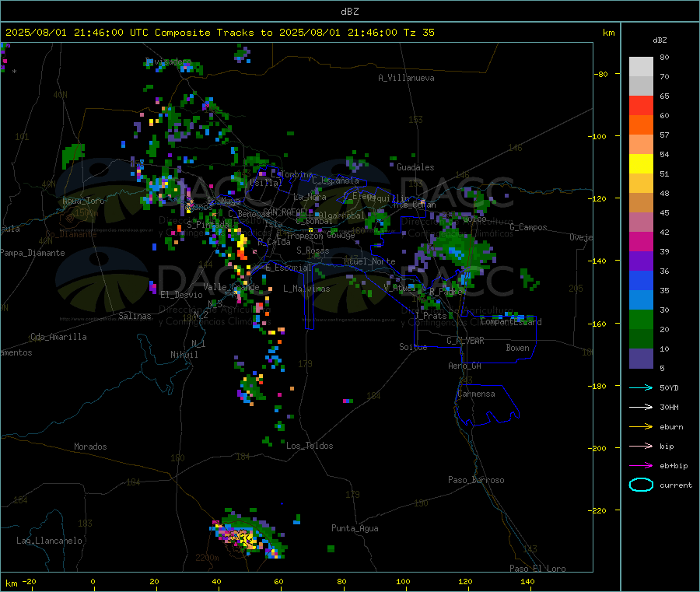Click the G_ALVEAR map label
Screen dimensions: 700x592
pos(465,341)
